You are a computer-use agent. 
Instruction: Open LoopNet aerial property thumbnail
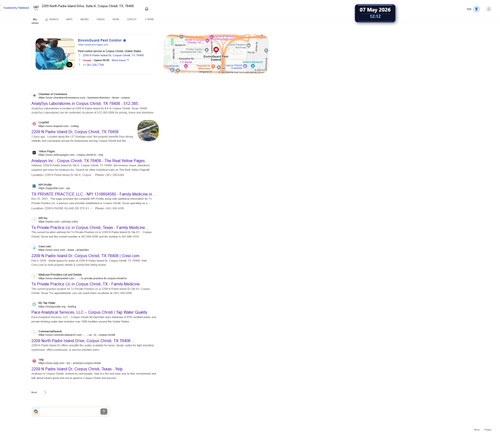tap(148, 130)
